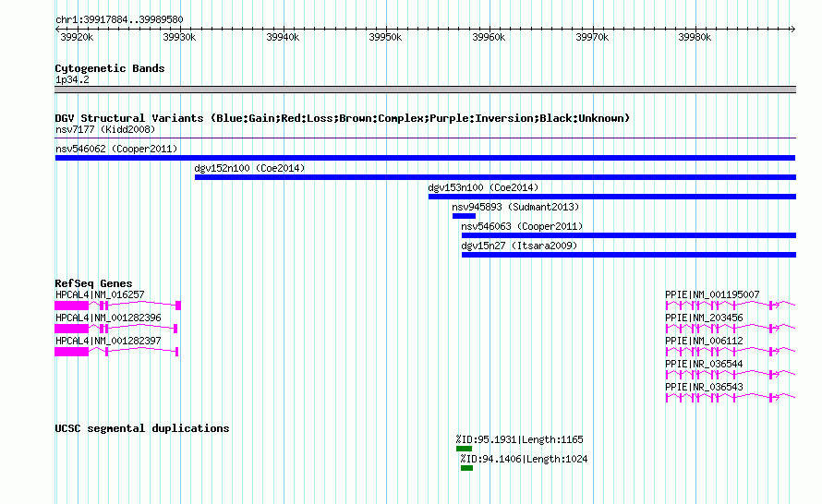Click the HPCAL4|NM_016257 label
The width and height of the screenshot is (822, 504).
[100, 295]
